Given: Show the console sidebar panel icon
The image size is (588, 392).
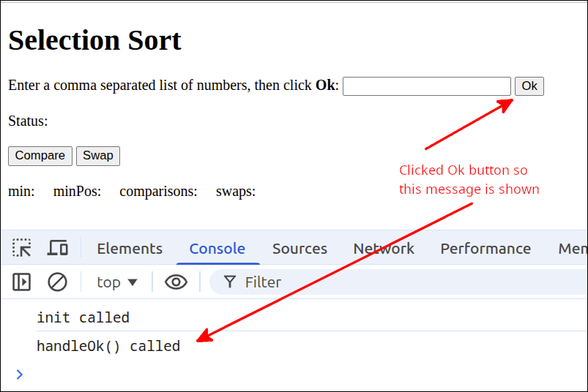Looking at the screenshot, I should tap(22, 282).
